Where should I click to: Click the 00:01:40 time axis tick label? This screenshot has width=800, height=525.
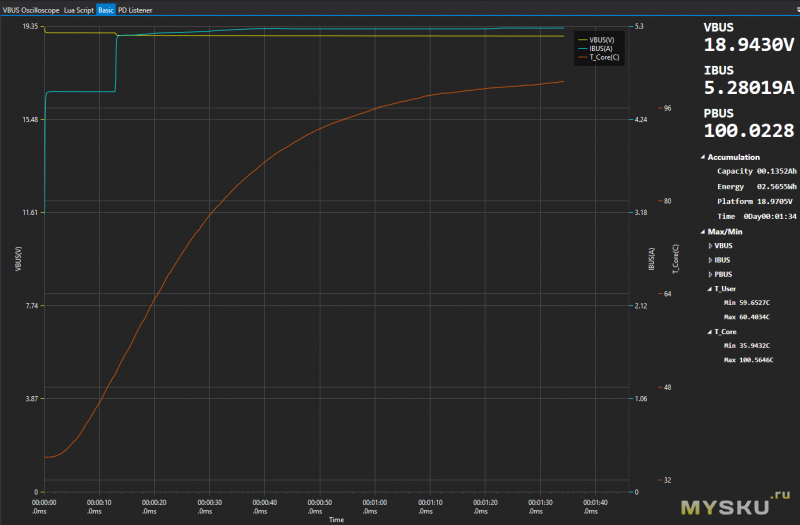[595, 506]
